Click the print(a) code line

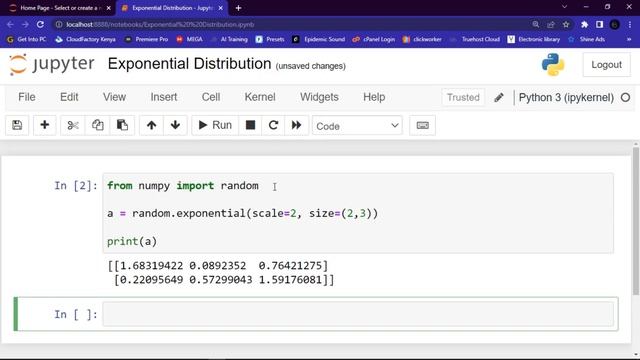[x=132, y=241]
